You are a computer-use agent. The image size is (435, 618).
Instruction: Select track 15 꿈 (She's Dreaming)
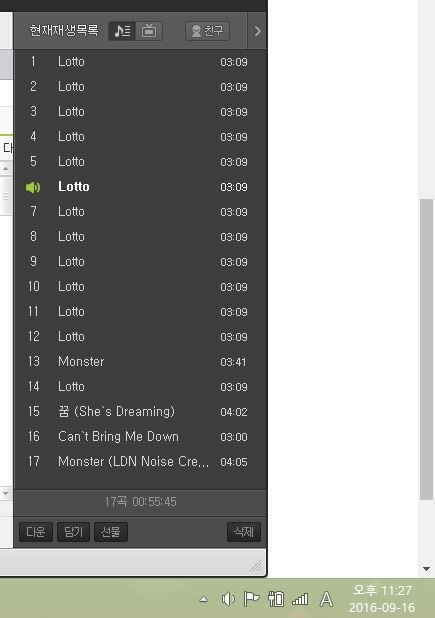tap(140, 411)
